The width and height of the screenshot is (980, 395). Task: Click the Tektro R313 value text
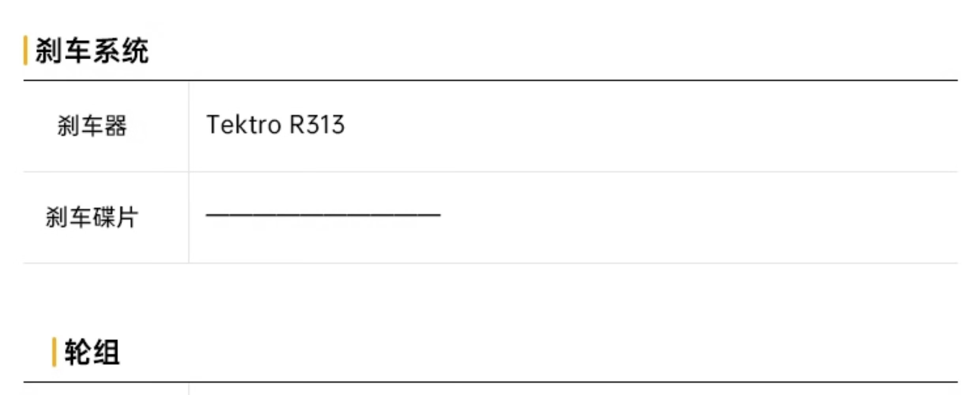pos(275,125)
